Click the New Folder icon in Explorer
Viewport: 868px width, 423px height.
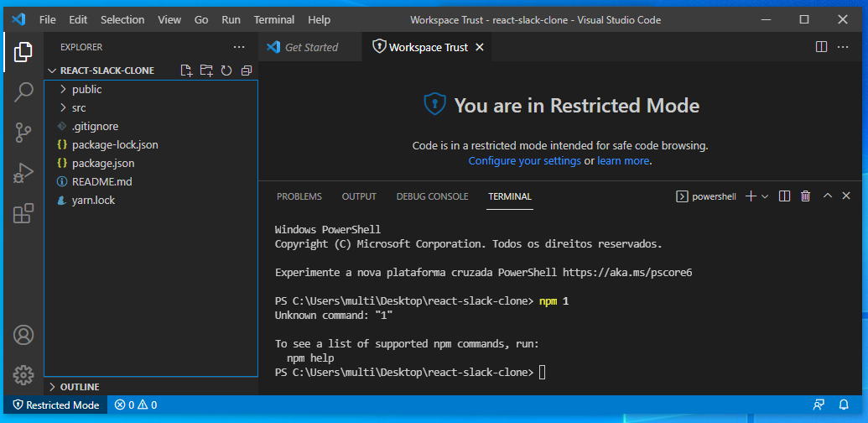(x=206, y=70)
